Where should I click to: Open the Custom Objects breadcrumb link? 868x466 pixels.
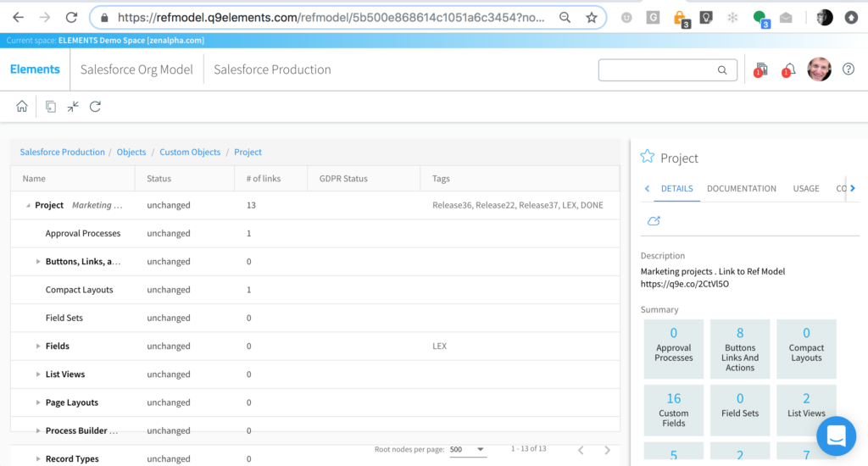pyautogui.click(x=190, y=153)
